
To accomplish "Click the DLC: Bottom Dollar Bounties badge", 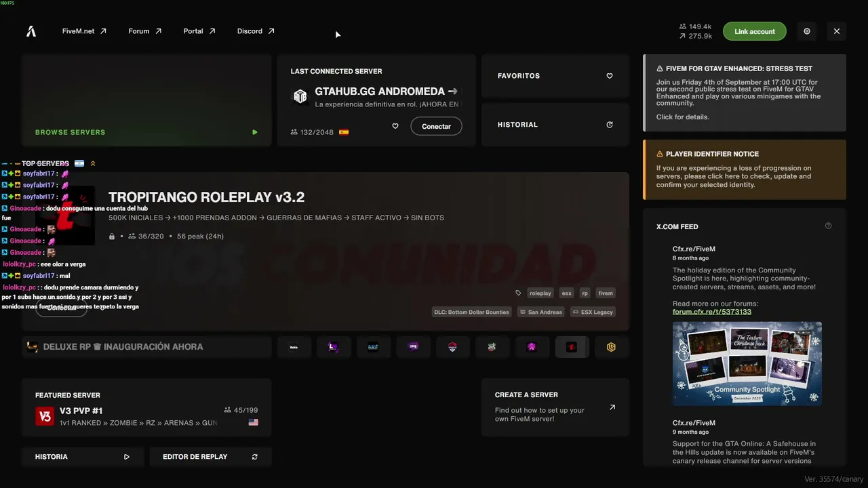I will click(x=472, y=312).
